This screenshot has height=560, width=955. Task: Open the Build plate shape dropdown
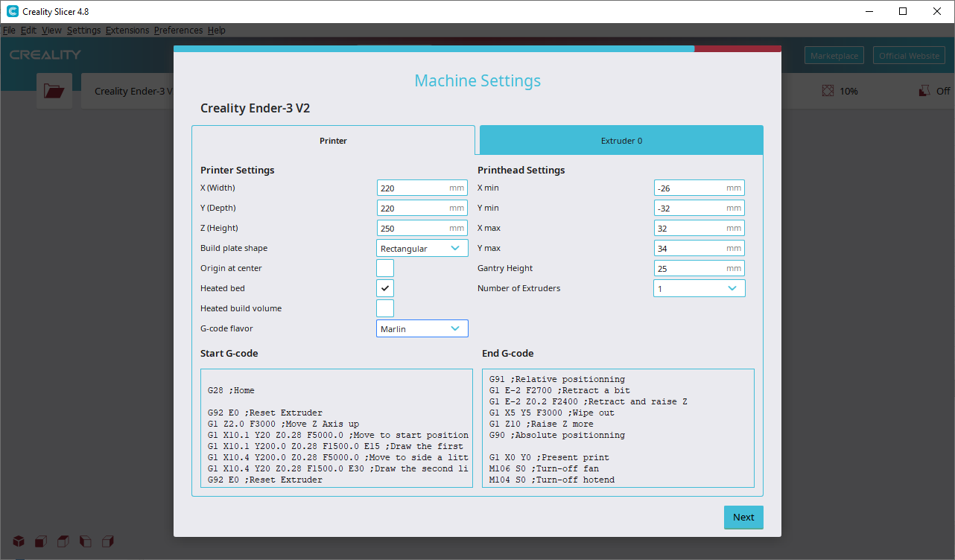tap(422, 248)
